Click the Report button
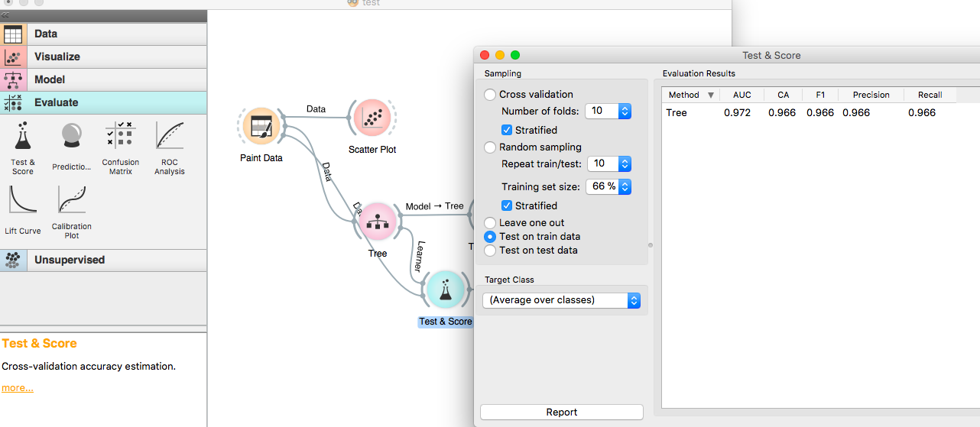 point(562,412)
